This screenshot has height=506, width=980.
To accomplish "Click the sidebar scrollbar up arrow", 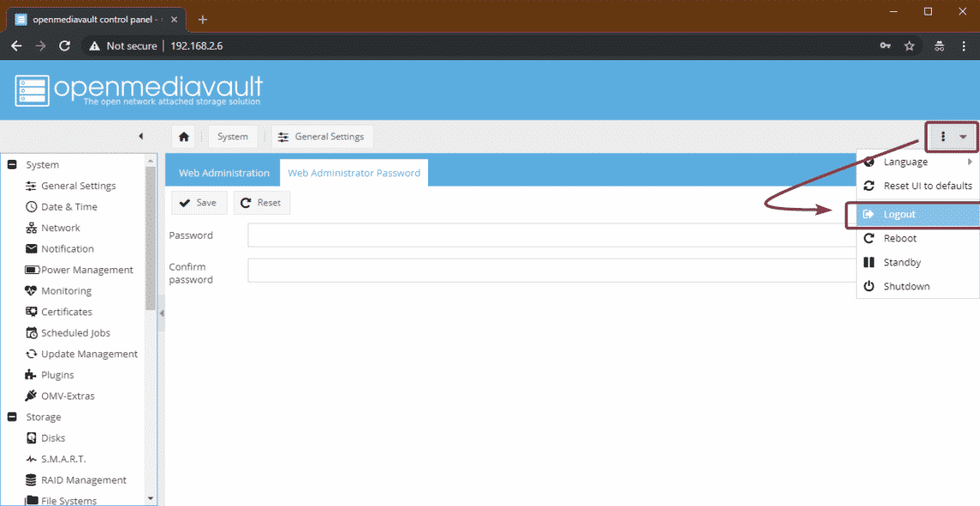I will pyautogui.click(x=150, y=161).
